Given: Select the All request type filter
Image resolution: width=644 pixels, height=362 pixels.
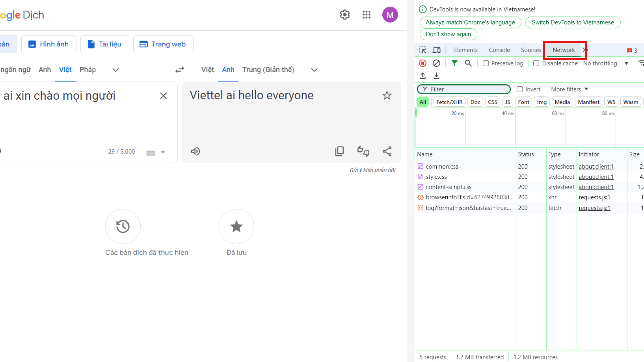Looking at the screenshot, I should (423, 102).
